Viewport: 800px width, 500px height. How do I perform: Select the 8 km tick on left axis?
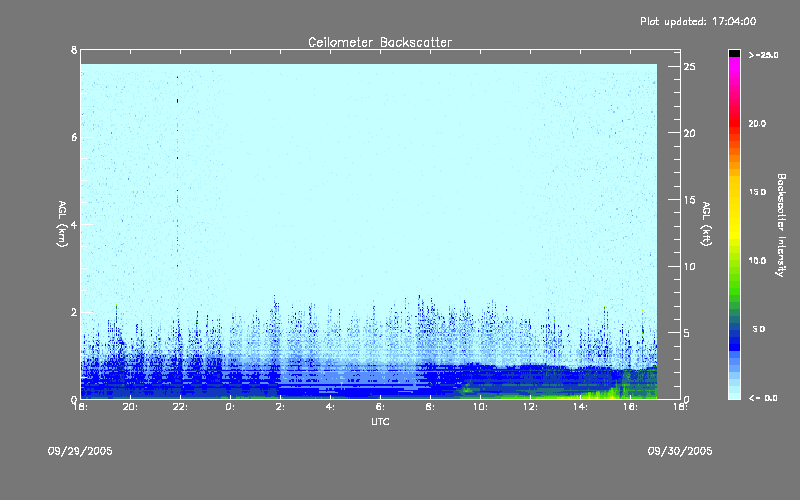point(74,50)
